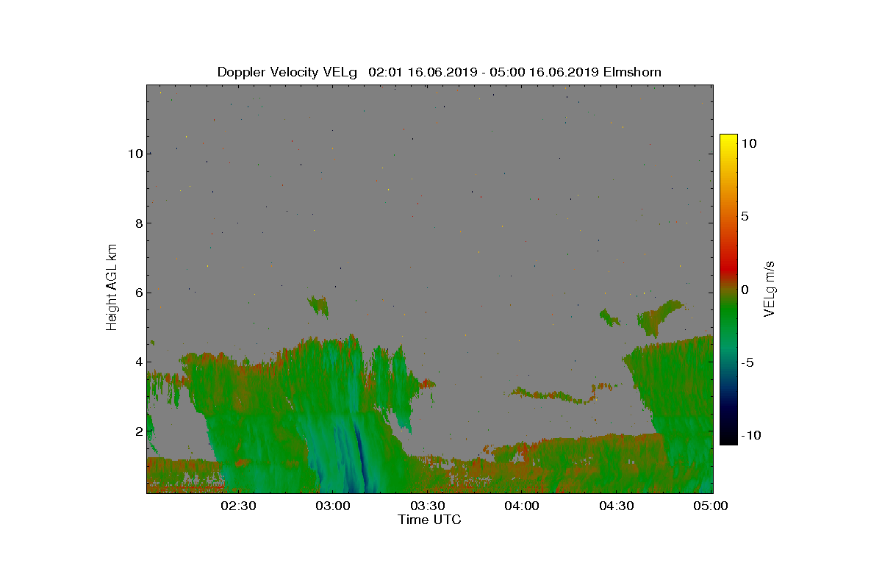Click the '02:30' time tick label

click(x=237, y=506)
